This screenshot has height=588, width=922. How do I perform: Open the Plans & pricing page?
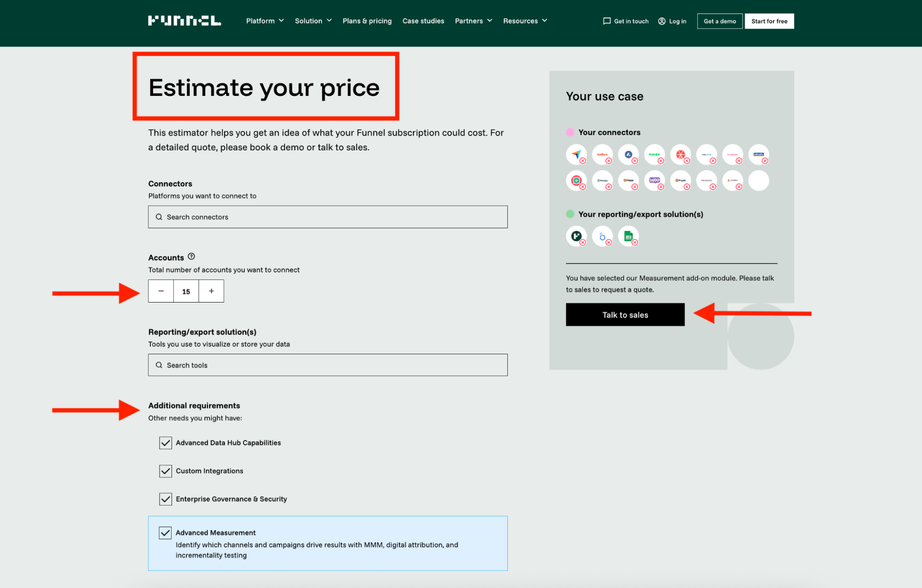click(x=367, y=21)
